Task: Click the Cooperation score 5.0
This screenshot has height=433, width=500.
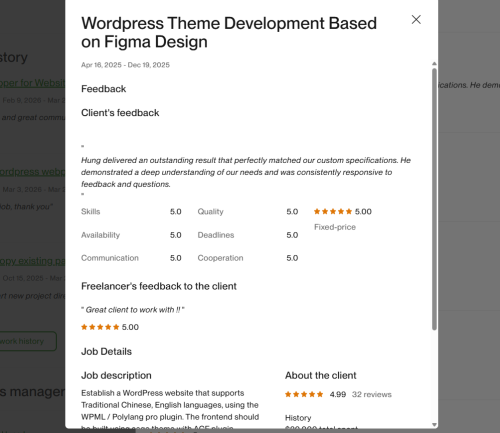Action: (292, 258)
